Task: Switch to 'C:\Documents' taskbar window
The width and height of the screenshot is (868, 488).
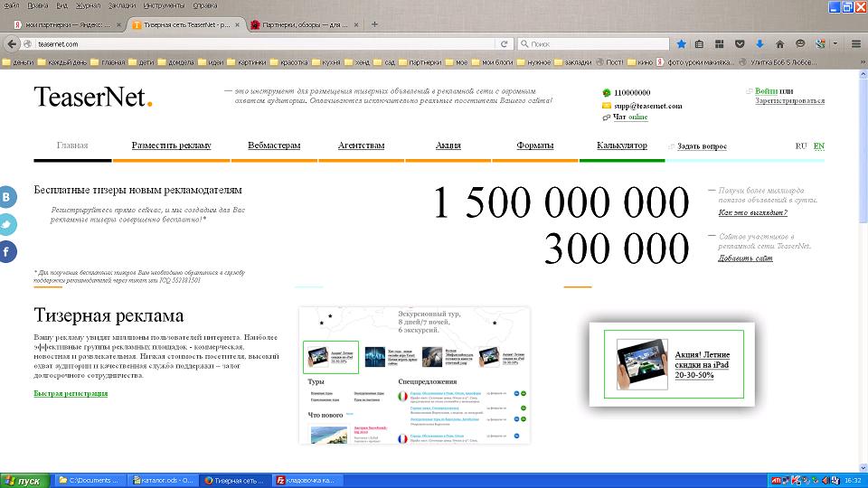Action: (x=90, y=480)
